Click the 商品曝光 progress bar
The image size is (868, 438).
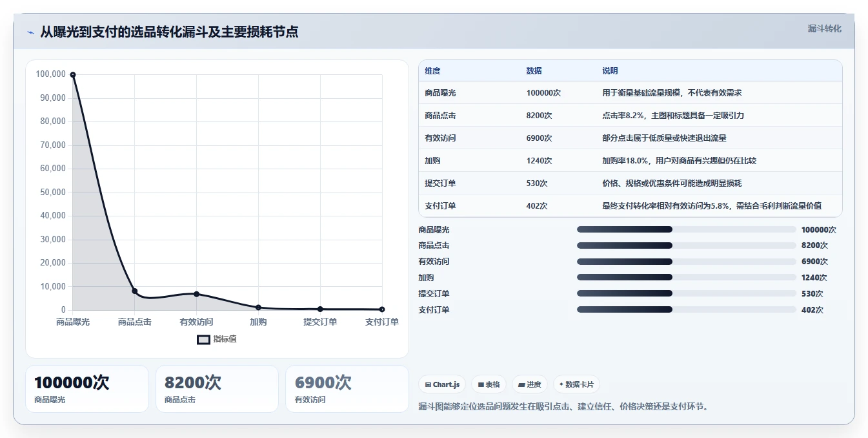(686, 229)
